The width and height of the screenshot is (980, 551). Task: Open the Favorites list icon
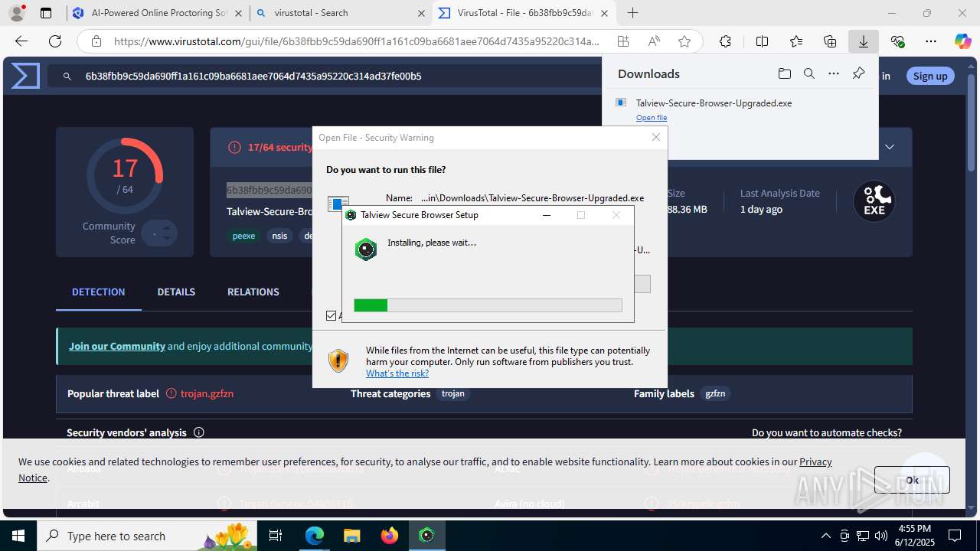(796, 41)
